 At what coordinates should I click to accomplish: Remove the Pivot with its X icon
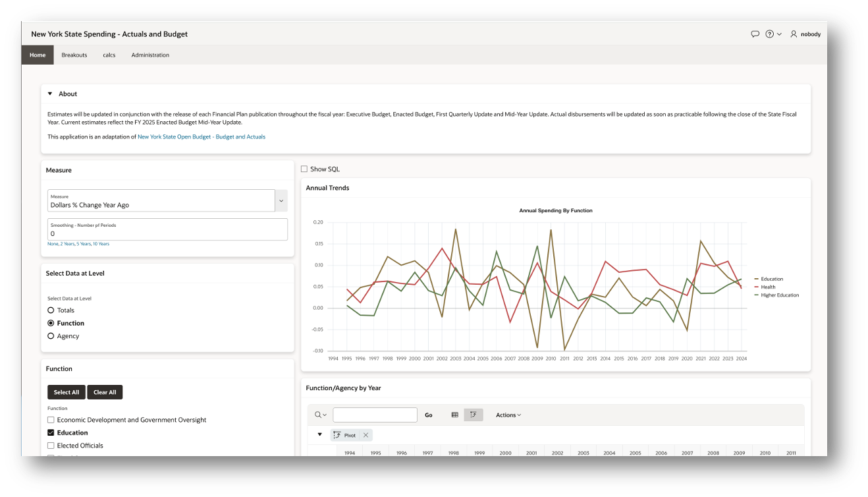coord(366,435)
